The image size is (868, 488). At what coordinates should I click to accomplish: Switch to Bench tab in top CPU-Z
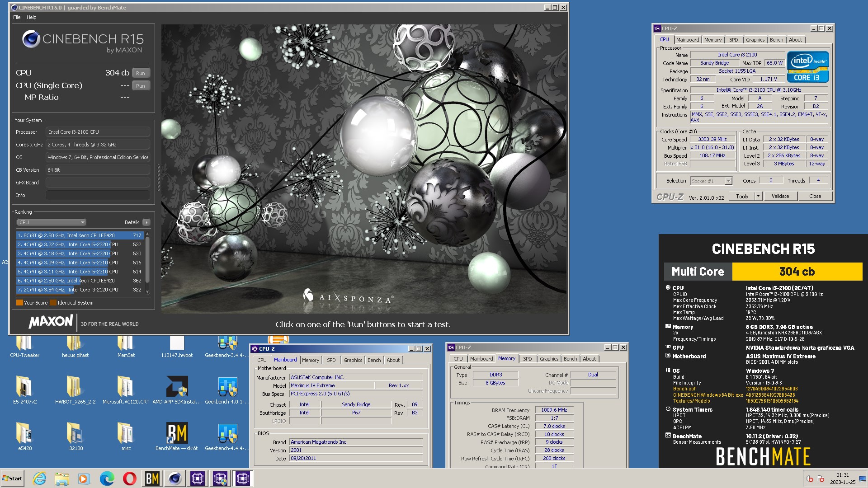(776, 40)
